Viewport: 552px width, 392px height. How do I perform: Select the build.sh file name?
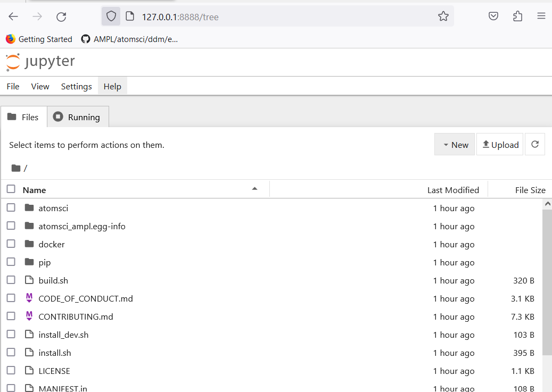(53, 281)
